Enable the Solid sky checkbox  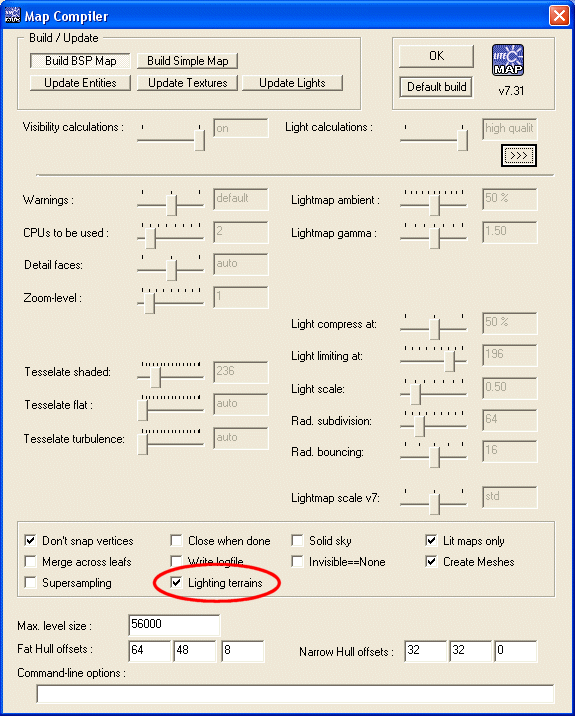(297, 541)
